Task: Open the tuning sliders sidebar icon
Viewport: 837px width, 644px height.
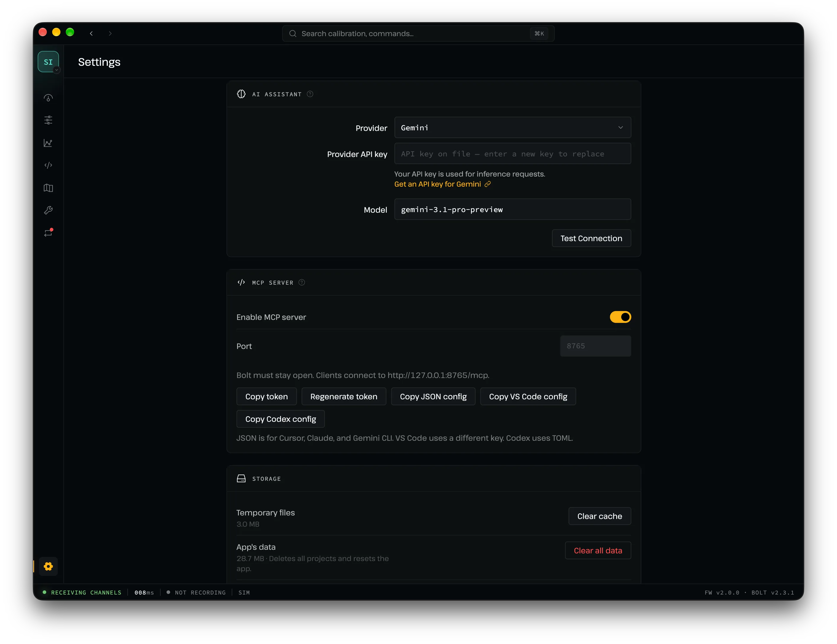Action: click(48, 120)
